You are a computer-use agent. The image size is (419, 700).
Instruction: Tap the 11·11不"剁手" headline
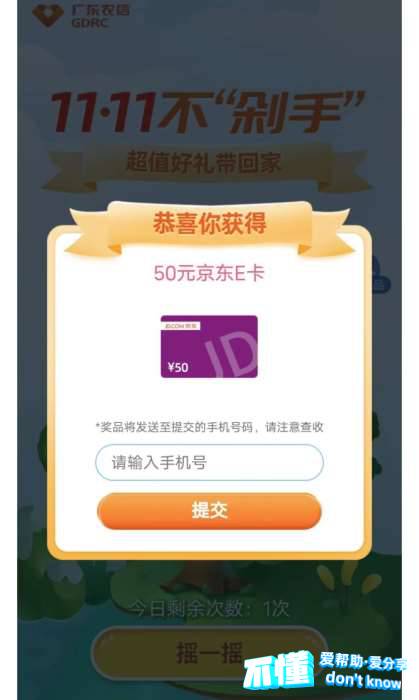(x=208, y=112)
